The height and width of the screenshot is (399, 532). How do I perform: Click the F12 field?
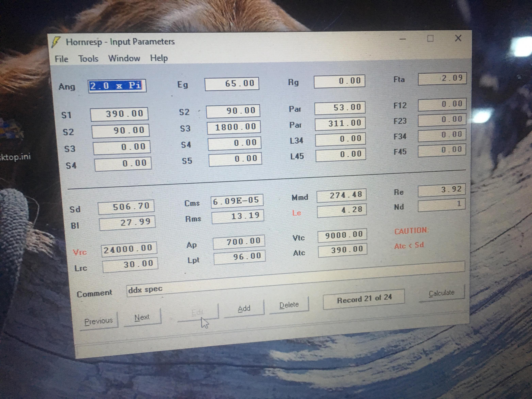[x=442, y=104]
